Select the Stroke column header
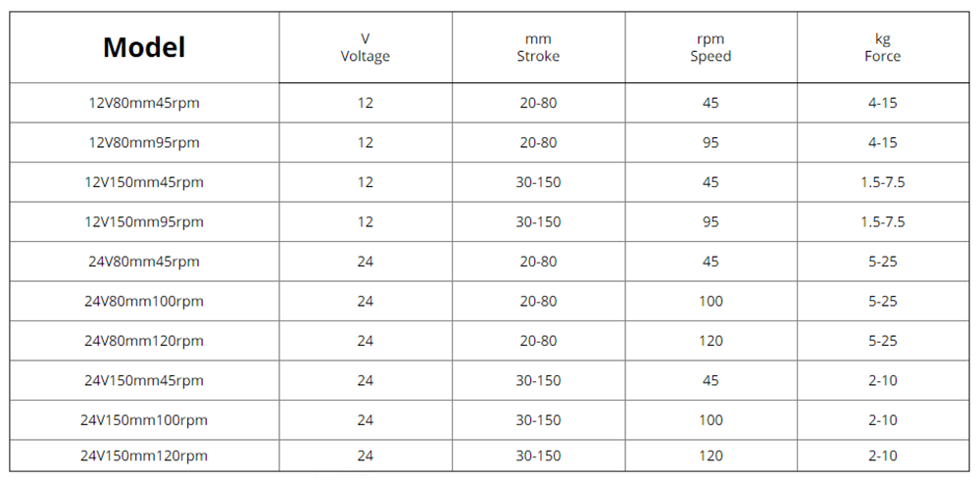This screenshot has width=980, height=481. point(538,48)
